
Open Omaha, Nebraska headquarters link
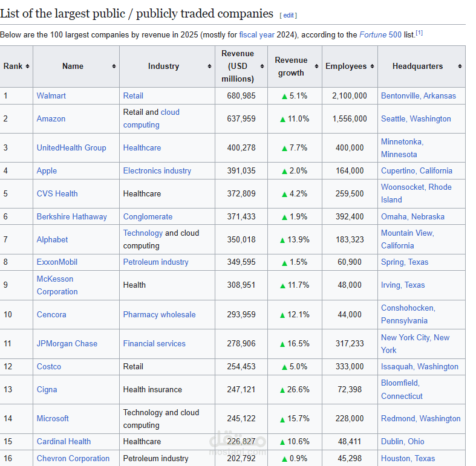pos(413,216)
